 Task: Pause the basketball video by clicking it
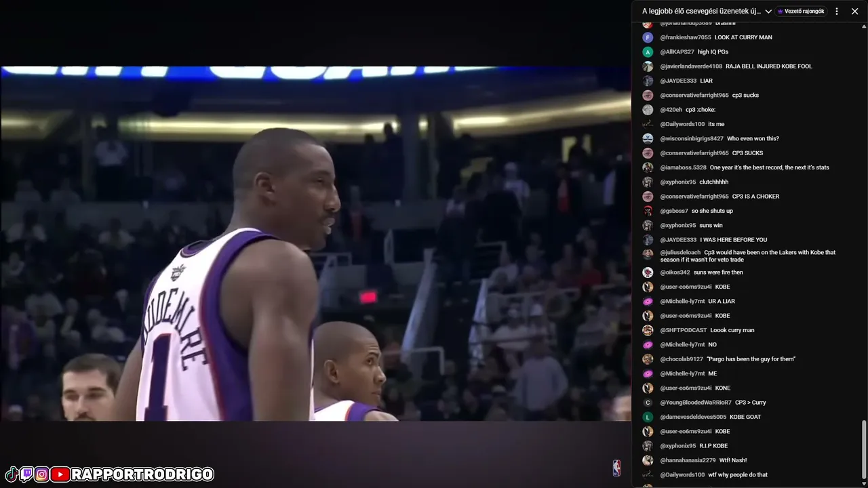tap(315, 244)
